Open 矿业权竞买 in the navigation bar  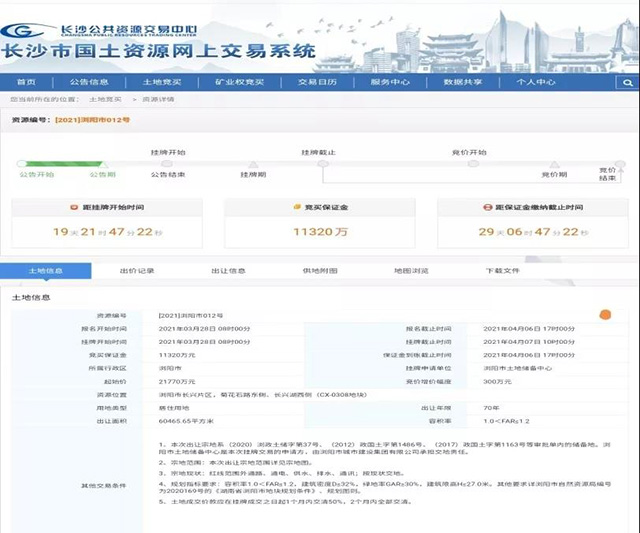pos(239,82)
